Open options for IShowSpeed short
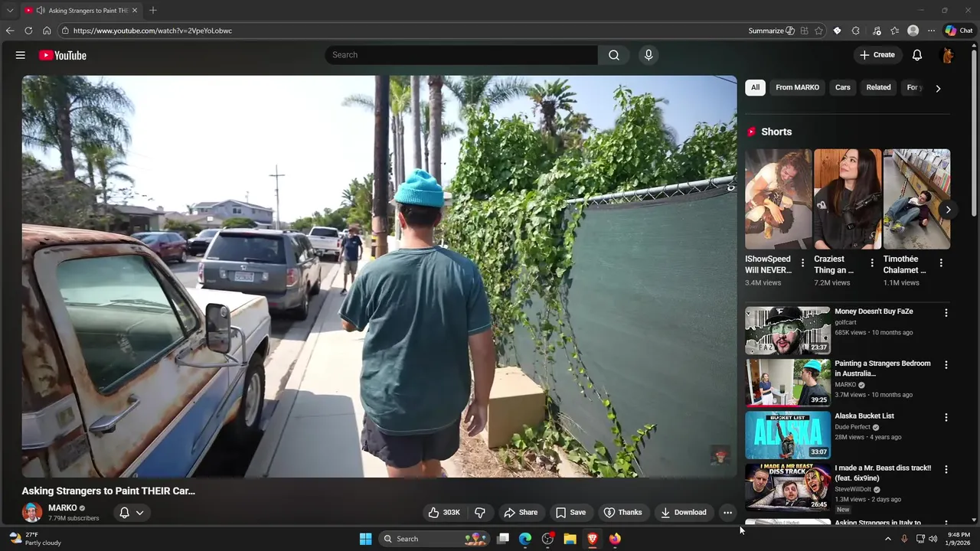Screen dimensions: 980x551 pyautogui.click(x=802, y=263)
